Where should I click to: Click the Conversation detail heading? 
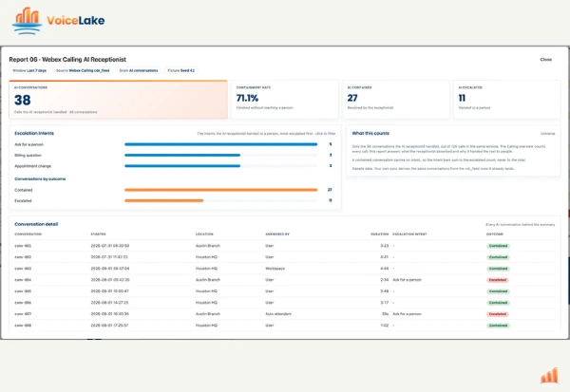36,224
